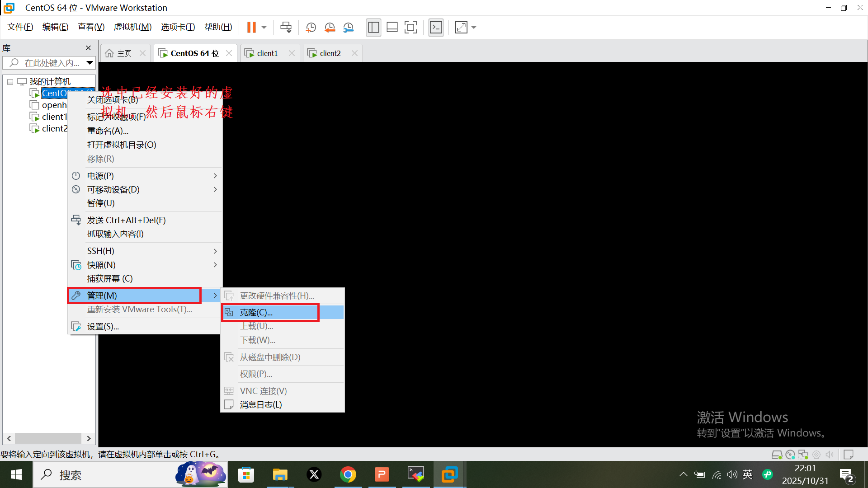
Task: Switch to the client1 tab
Action: click(267, 53)
